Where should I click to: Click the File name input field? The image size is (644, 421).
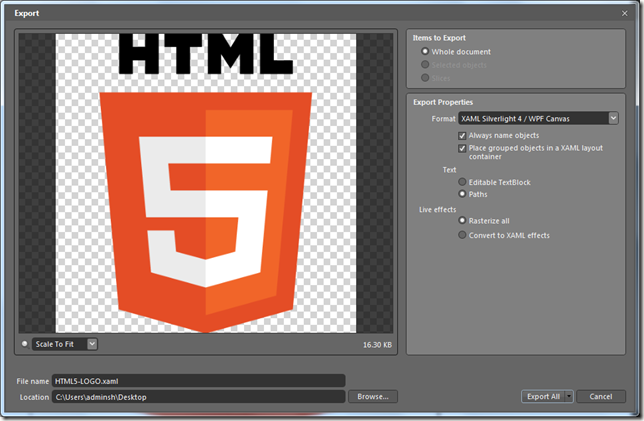click(x=198, y=381)
